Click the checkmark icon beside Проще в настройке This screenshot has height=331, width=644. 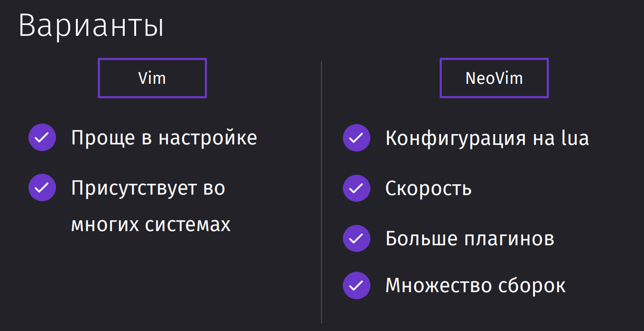pyautogui.click(x=42, y=138)
